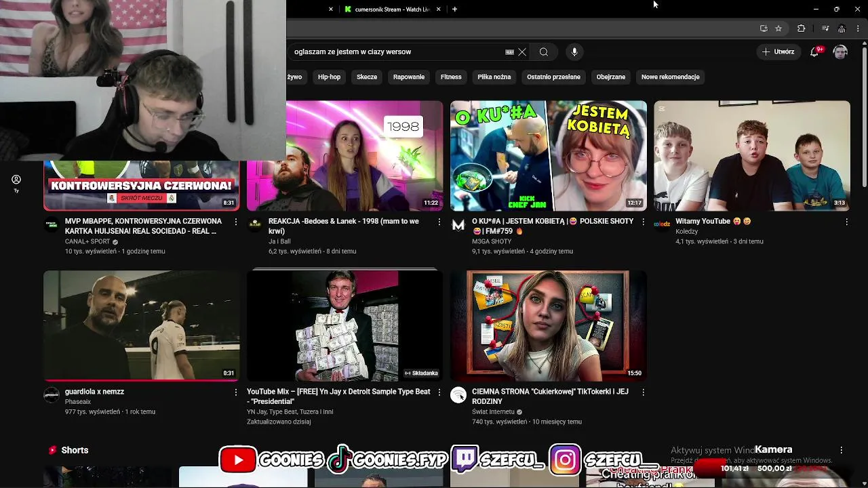Open Shorts section three-dot menu

(842, 450)
